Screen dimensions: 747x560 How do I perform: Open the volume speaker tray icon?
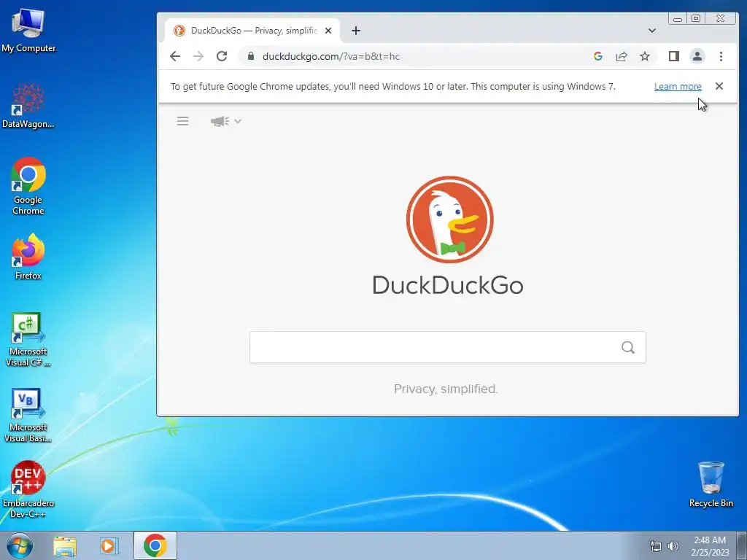[x=673, y=546]
